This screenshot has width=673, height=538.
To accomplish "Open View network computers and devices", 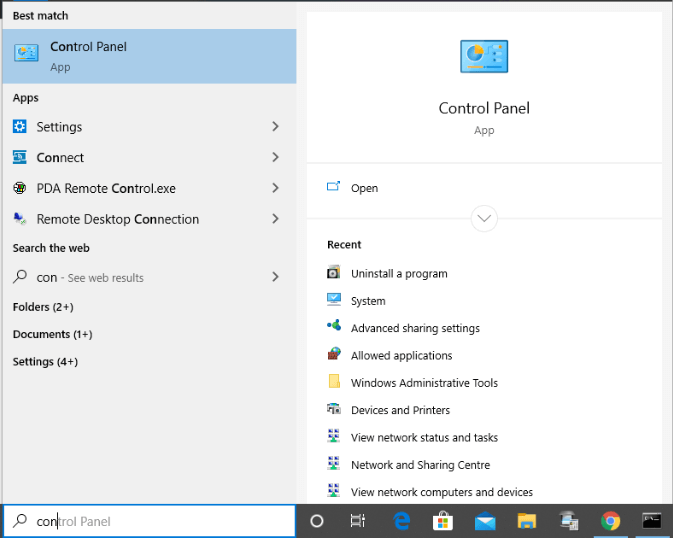I will [442, 492].
